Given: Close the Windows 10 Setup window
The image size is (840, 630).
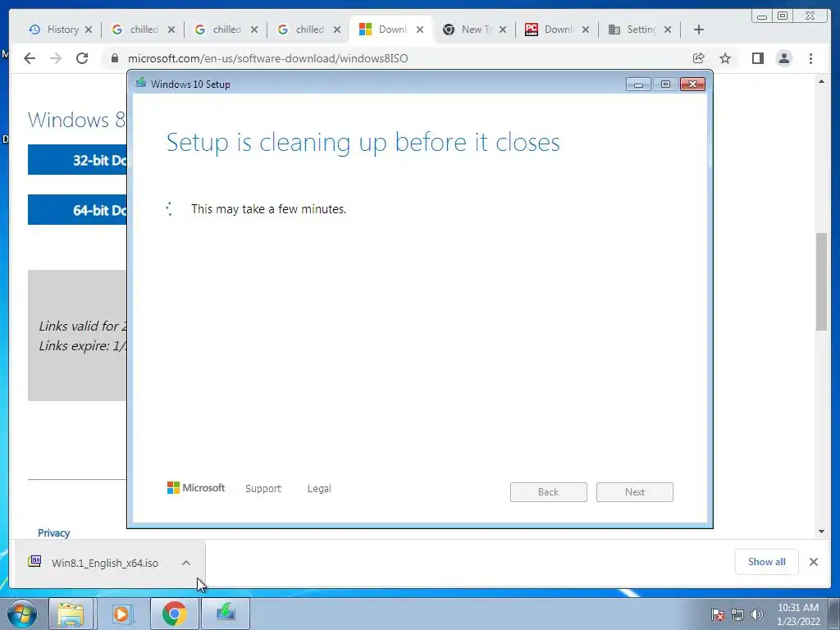Looking at the screenshot, I should coord(692,84).
